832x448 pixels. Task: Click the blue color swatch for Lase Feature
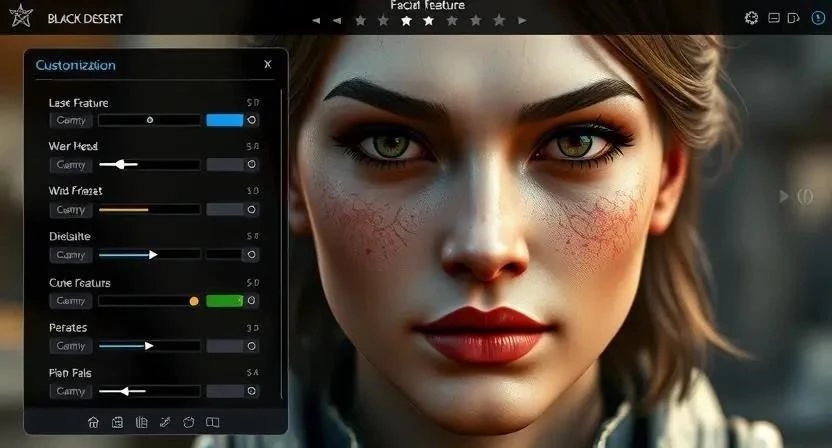[x=224, y=120]
